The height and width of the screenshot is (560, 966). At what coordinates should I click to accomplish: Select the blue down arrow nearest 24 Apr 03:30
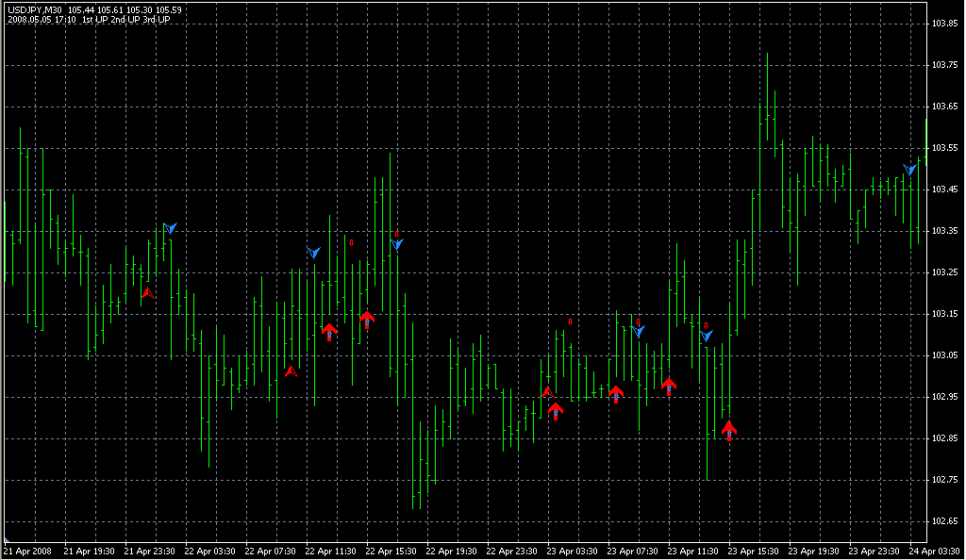pyautogui.click(x=909, y=170)
